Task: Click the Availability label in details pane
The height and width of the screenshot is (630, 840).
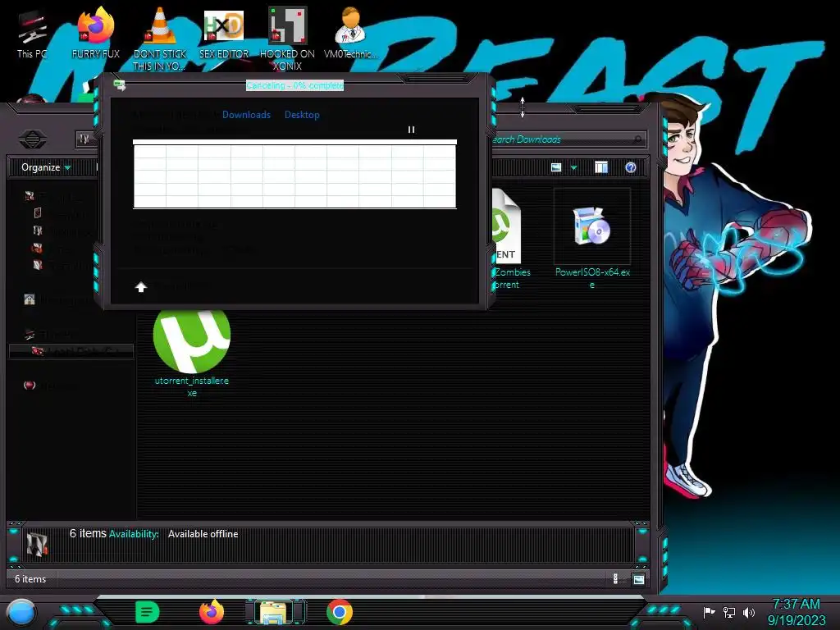Action: (x=134, y=534)
